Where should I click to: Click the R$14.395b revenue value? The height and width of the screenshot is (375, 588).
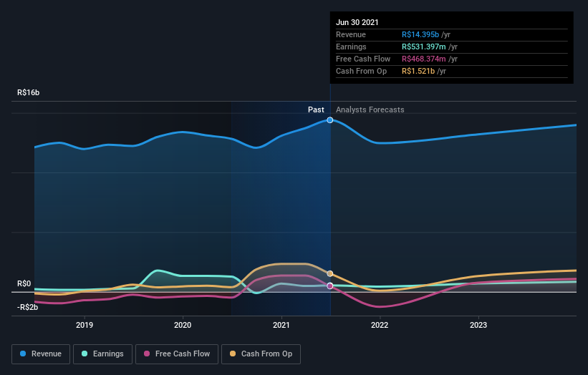point(420,34)
